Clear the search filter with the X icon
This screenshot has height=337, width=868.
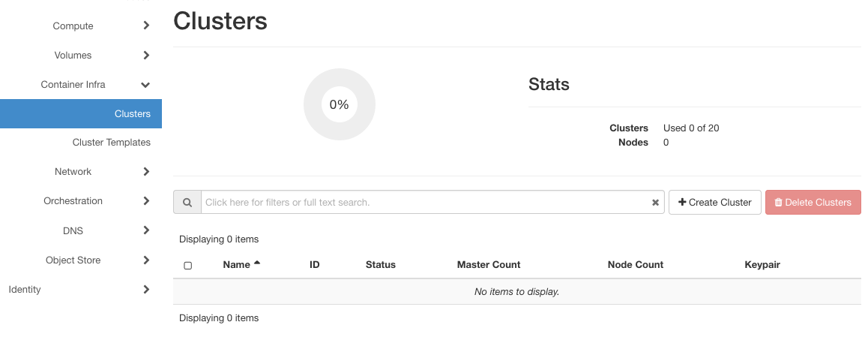coord(655,203)
